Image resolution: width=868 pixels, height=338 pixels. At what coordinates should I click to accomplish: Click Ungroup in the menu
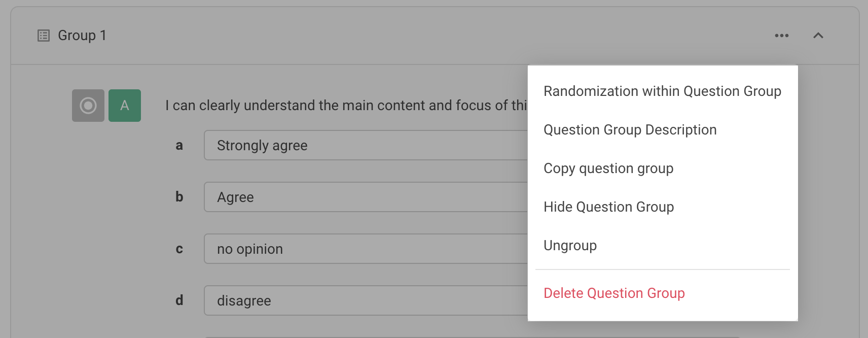pos(570,246)
